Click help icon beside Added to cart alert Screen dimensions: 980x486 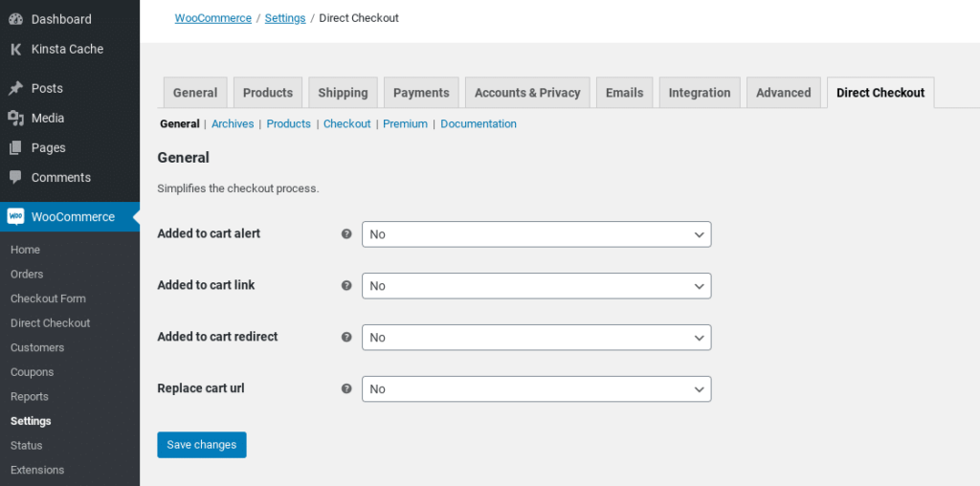tap(346, 233)
